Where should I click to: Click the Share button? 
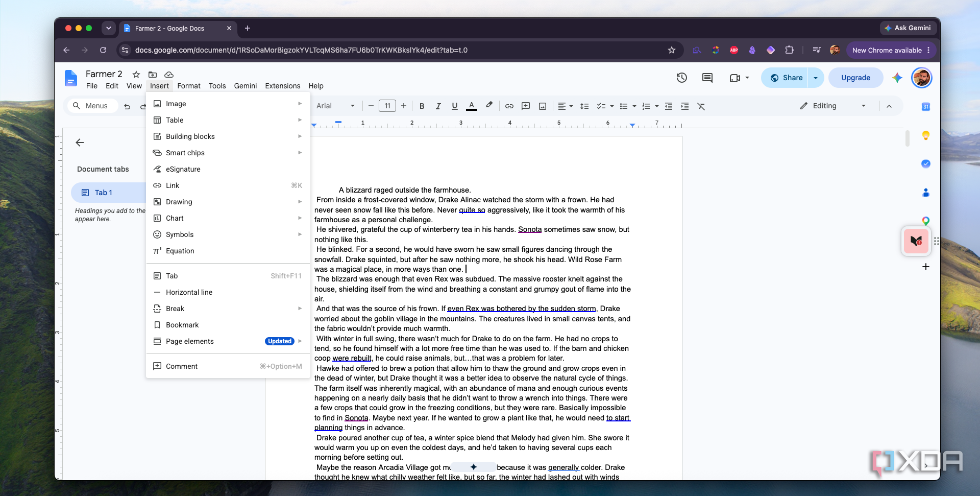[x=785, y=78]
